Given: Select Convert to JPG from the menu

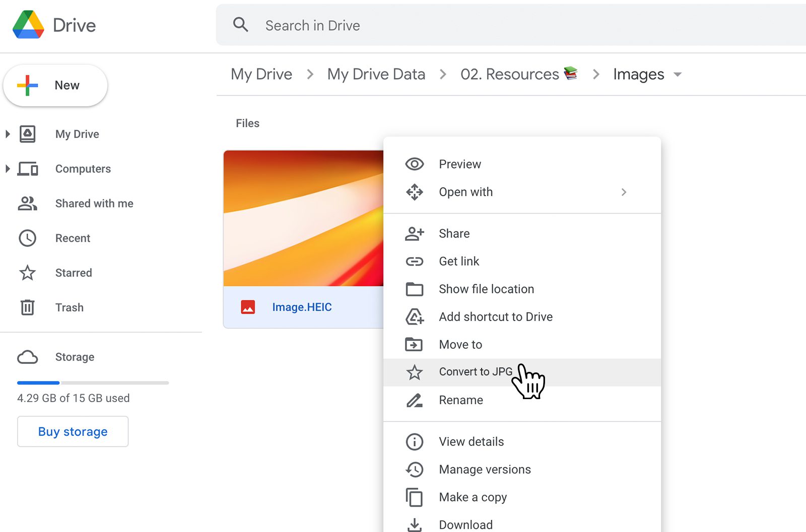Looking at the screenshot, I should click(475, 371).
